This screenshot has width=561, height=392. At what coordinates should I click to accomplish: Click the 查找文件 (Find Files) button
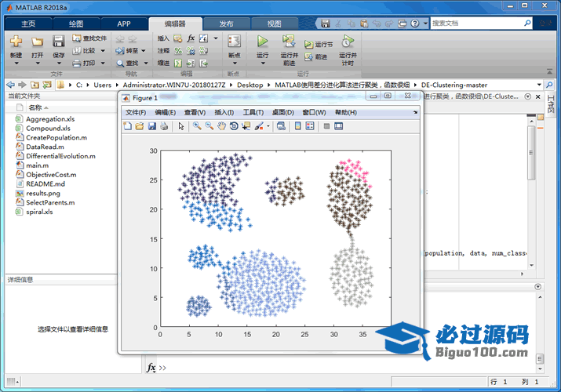pyautogui.click(x=89, y=38)
